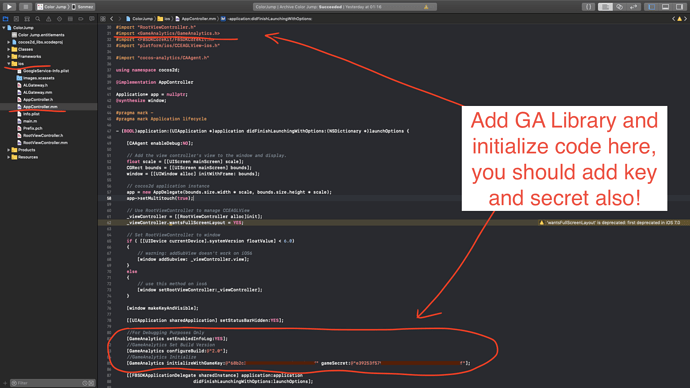The width and height of the screenshot is (690, 388).
Task: Click '[window makeKeyAndVisible];' code line
Action: (x=162, y=308)
